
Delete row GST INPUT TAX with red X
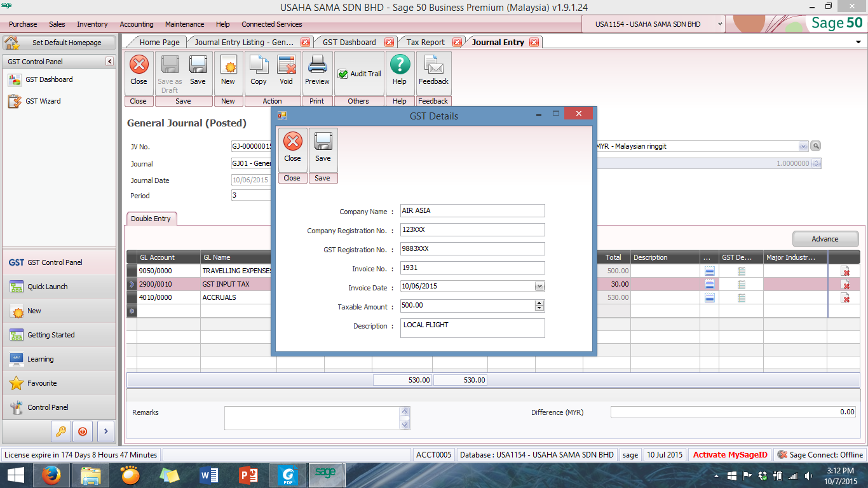coord(845,284)
